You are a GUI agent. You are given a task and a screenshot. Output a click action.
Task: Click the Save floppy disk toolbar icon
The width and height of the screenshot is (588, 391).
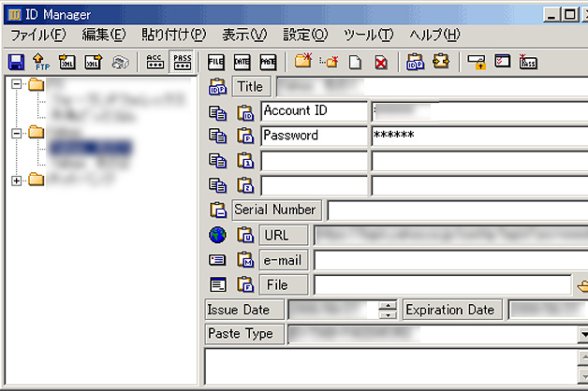pyautogui.click(x=16, y=62)
